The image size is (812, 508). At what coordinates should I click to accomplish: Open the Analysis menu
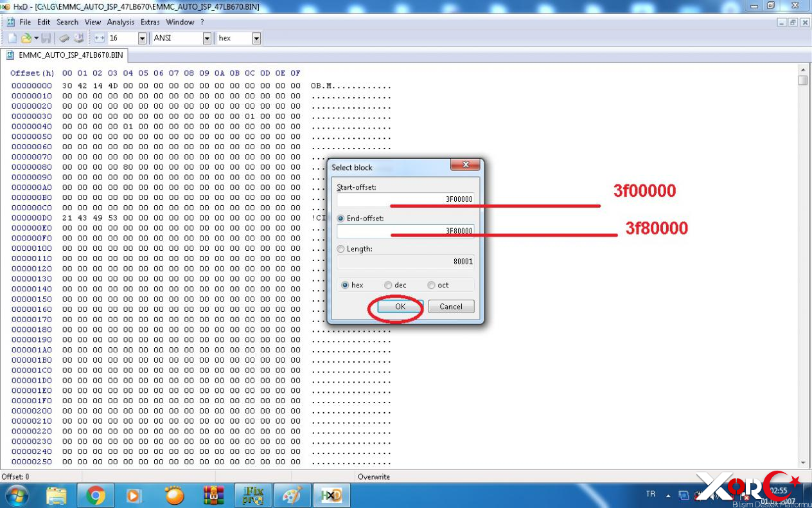tap(121, 22)
